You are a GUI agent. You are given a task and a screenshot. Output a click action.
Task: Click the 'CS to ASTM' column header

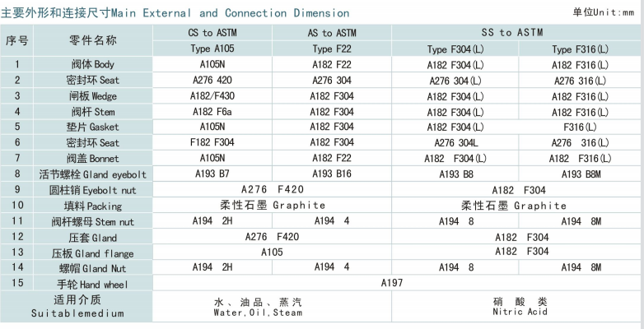212,33
